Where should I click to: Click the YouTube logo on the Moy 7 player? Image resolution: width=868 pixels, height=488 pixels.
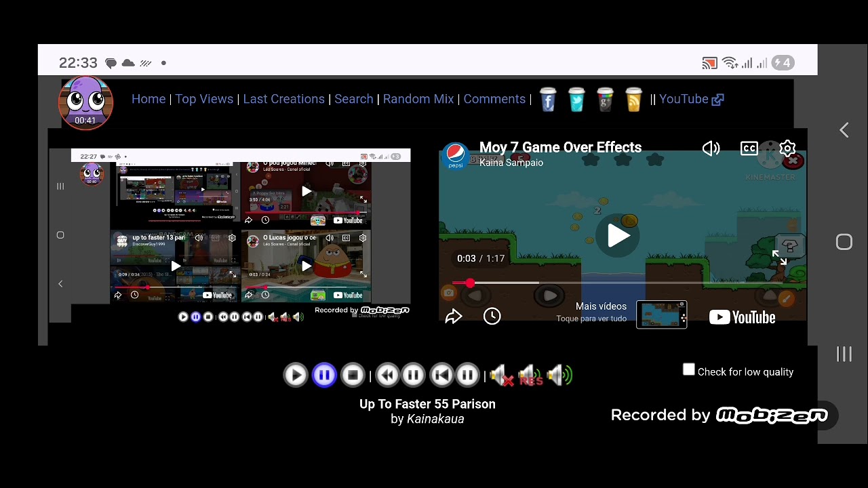coord(742,317)
